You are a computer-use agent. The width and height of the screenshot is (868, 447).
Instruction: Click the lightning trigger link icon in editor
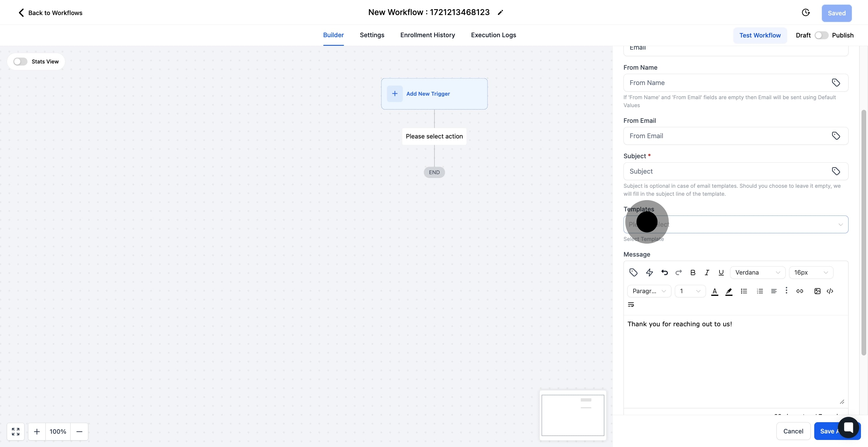pyautogui.click(x=649, y=273)
